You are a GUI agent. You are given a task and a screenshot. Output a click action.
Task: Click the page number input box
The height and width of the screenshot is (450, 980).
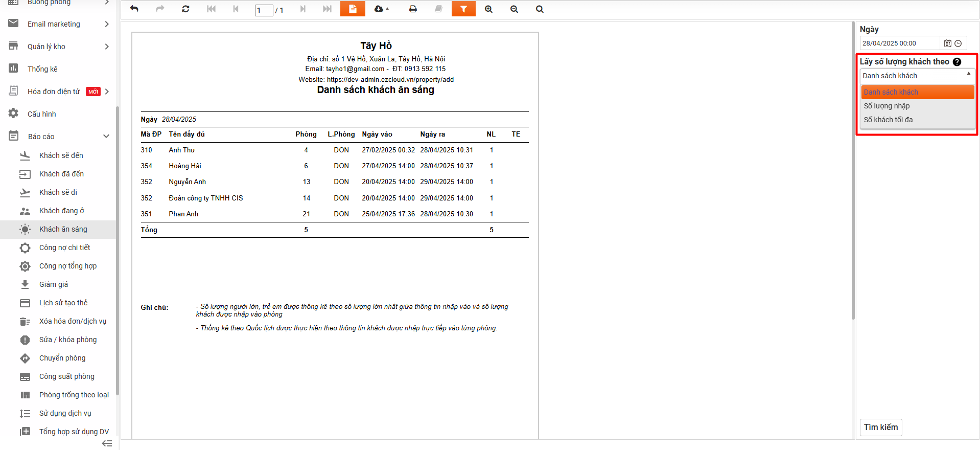click(263, 10)
